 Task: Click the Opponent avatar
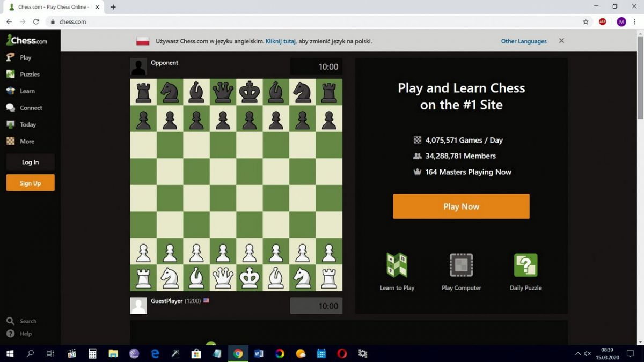[x=138, y=67]
